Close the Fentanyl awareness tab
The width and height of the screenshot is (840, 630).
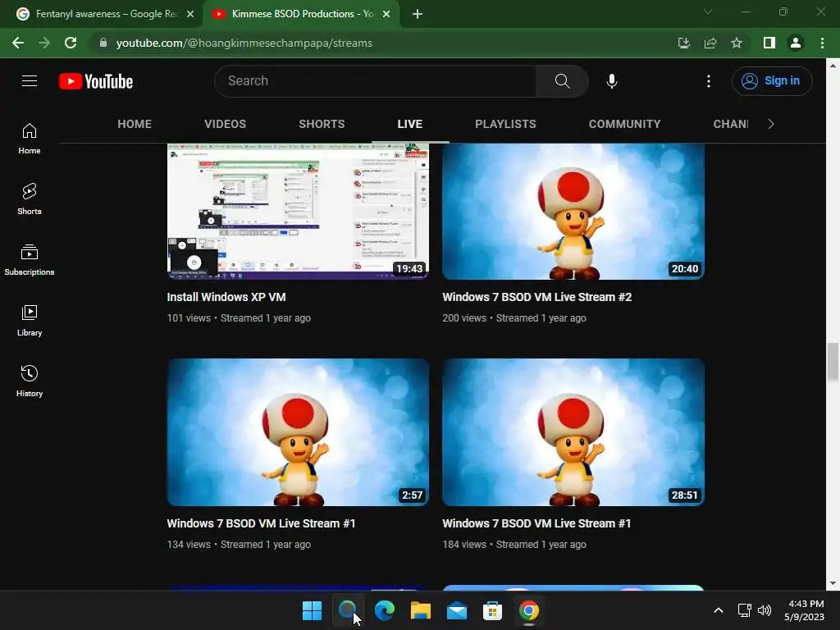[190, 14]
